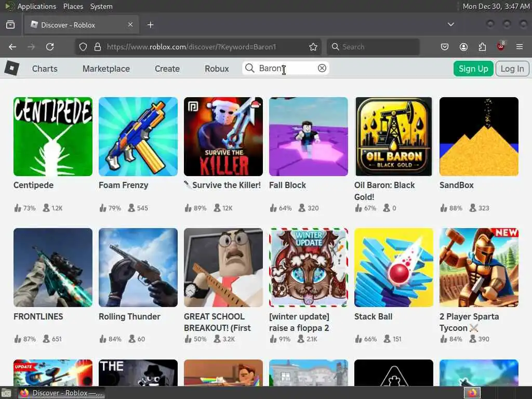Click the Centipede title link
Screen dimensions: 532x399
click(34, 185)
